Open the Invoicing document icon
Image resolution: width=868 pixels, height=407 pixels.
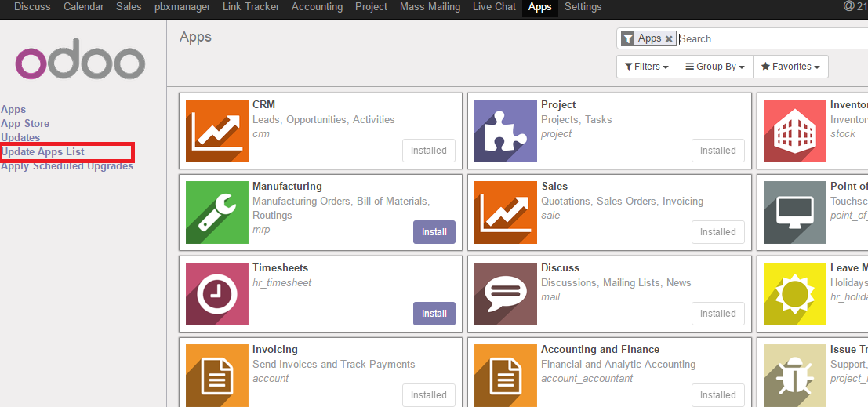[217, 376]
